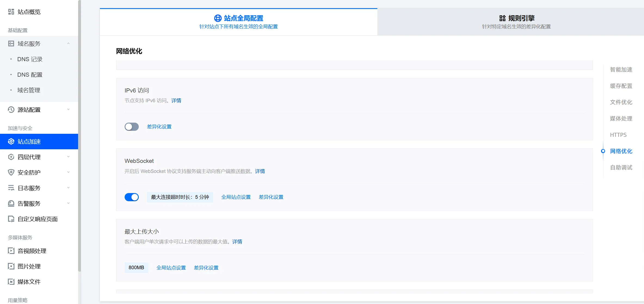Select the 四层代理 shield icon
This screenshot has width=644, height=304.
coord(11,157)
